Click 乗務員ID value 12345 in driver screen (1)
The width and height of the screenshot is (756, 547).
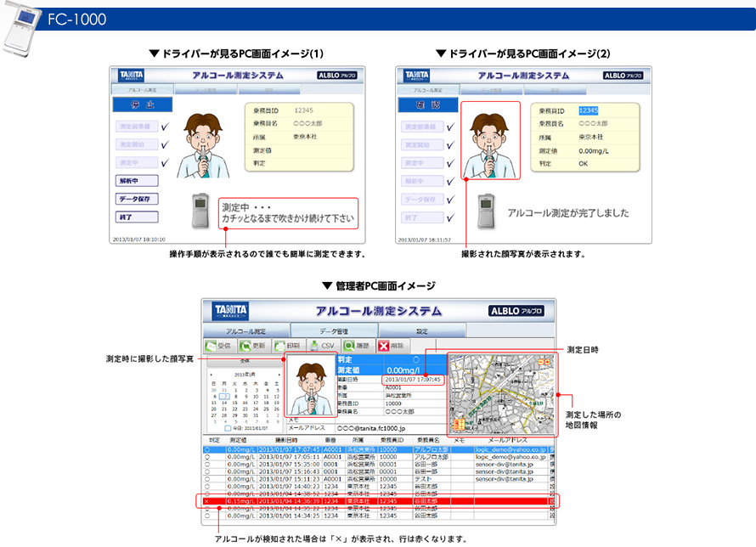304,110
